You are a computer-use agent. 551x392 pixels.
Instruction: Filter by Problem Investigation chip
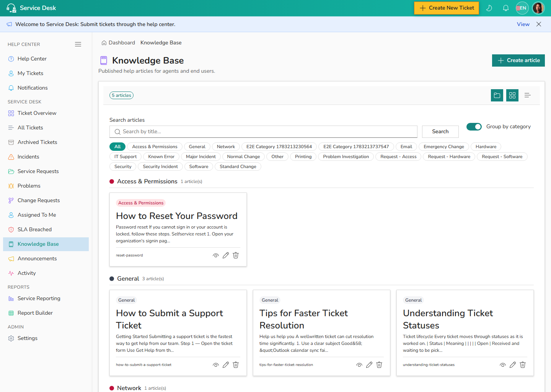346,157
